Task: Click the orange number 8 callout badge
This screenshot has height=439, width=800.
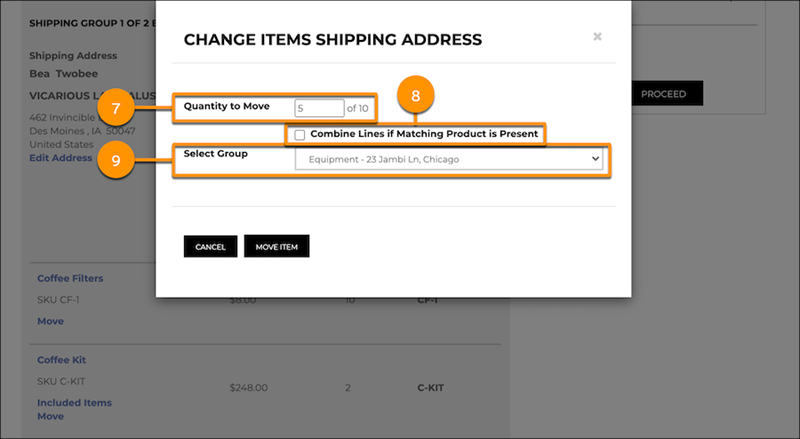Action: click(416, 97)
